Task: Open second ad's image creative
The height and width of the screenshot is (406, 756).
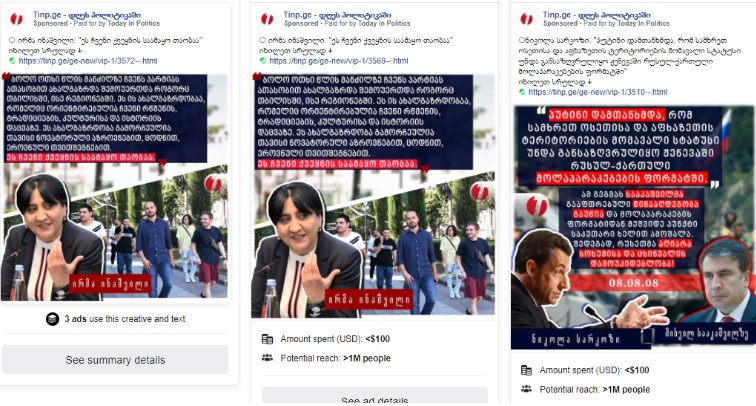Action: pos(374,195)
